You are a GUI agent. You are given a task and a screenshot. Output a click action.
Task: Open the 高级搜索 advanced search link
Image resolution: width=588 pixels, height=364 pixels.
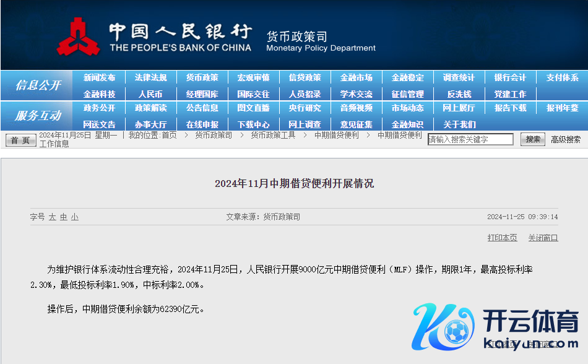coord(566,140)
